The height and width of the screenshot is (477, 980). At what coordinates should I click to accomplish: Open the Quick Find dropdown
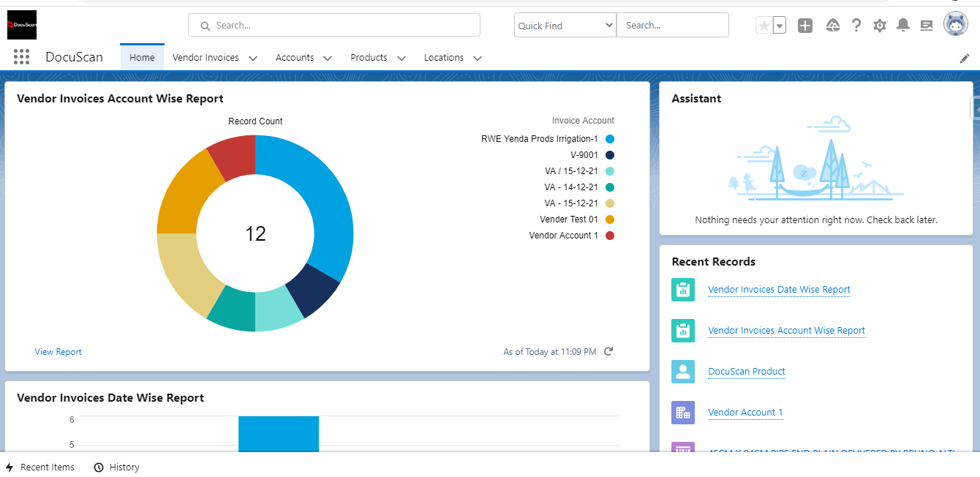pos(564,24)
